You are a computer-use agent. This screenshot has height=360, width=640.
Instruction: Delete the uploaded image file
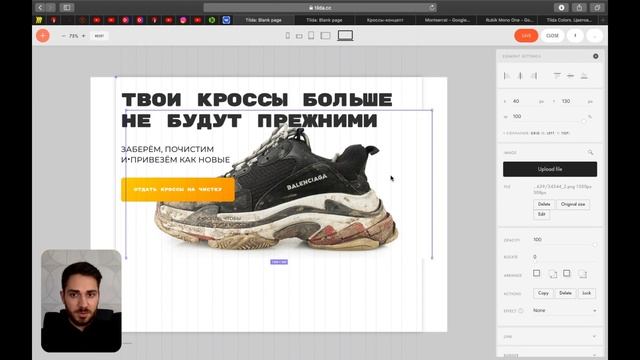544,204
